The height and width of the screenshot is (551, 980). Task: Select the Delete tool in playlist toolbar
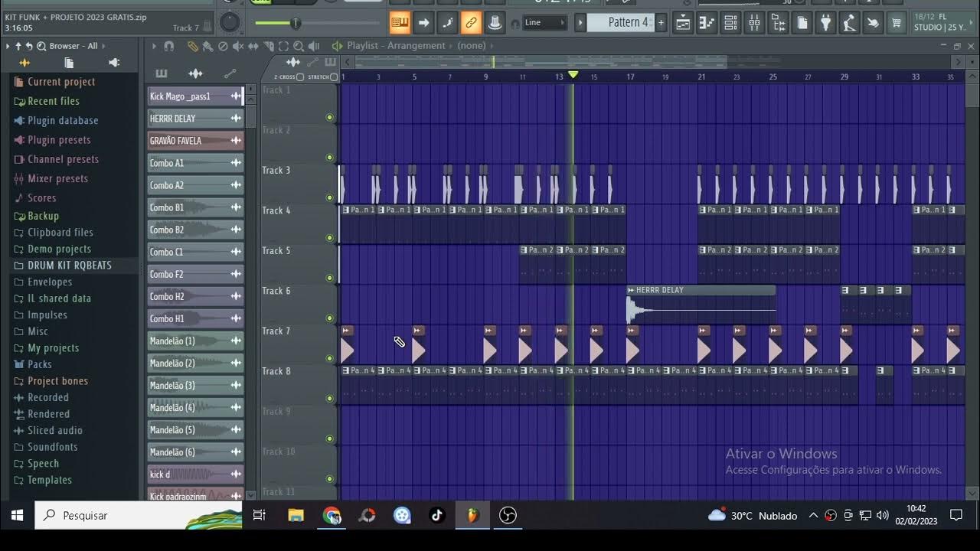point(223,47)
